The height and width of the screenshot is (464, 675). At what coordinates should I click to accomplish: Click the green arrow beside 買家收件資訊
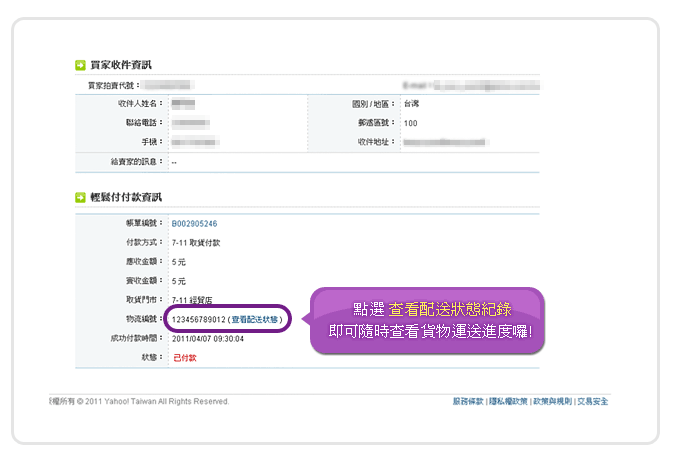(81, 65)
